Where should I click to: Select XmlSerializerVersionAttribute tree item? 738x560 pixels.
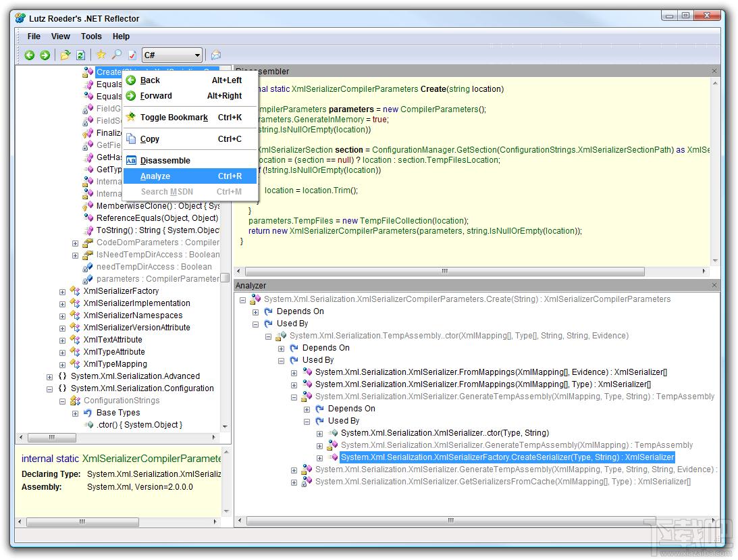coord(136,328)
